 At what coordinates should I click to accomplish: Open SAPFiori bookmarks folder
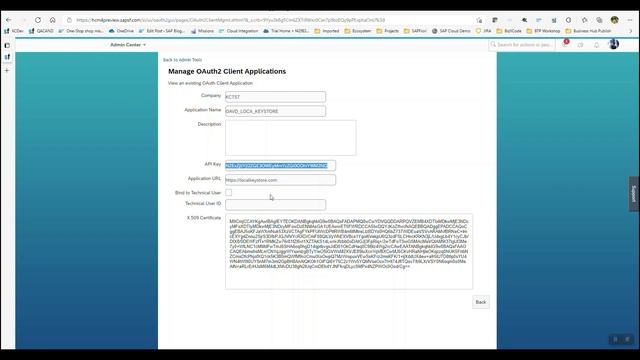pos(415,31)
